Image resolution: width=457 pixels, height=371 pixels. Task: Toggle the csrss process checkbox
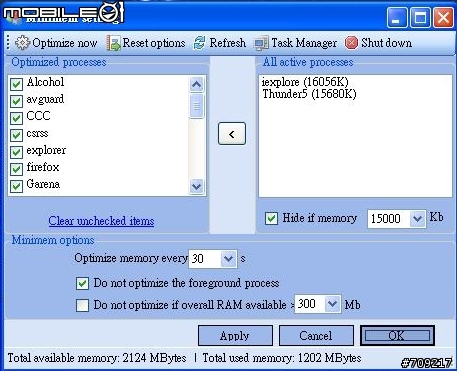(16, 135)
